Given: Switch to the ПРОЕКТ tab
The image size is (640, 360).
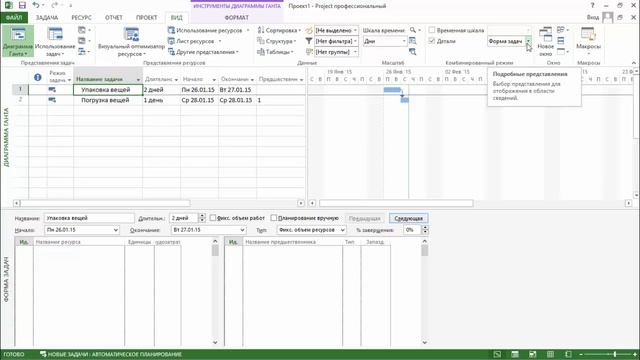Looking at the screenshot, I should [x=147, y=18].
